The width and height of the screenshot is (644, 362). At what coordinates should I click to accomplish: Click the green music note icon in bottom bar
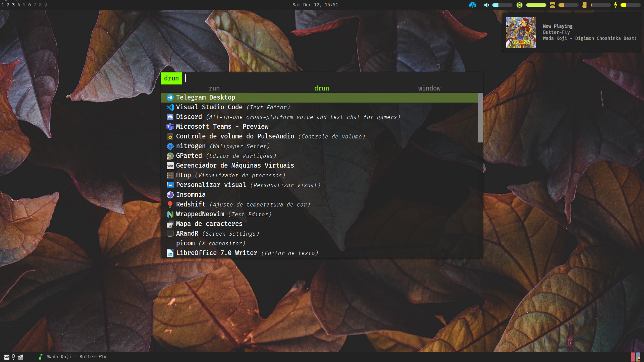(41, 357)
